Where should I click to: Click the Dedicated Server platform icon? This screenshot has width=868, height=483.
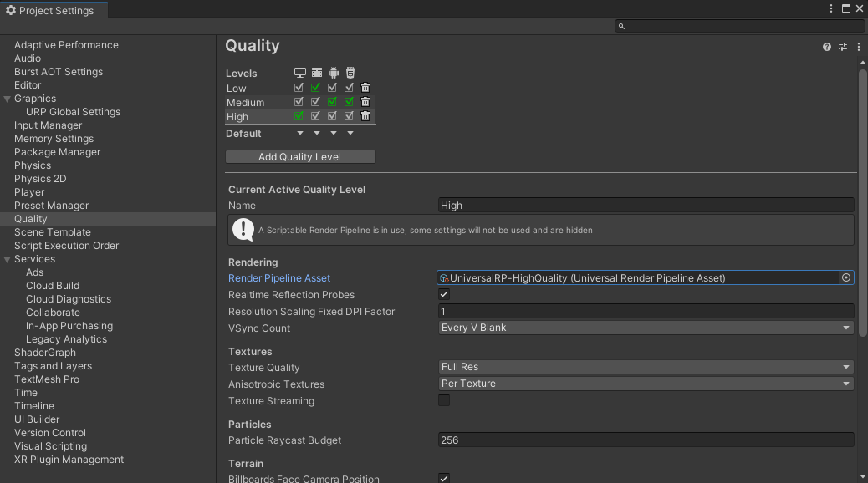[317, 73]
